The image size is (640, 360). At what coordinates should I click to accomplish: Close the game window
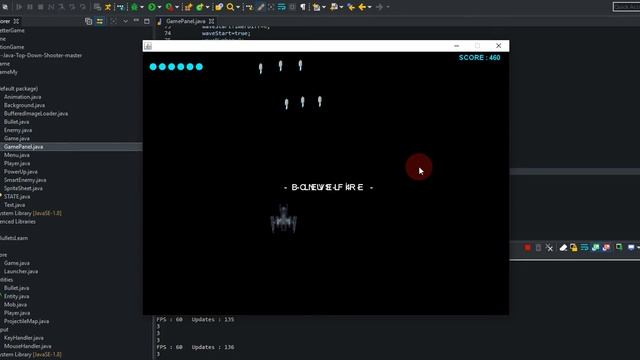pos(498,46)
